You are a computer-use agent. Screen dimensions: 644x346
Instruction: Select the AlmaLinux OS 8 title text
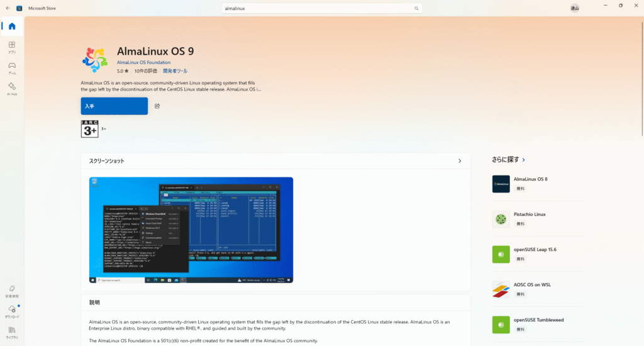pos(530,179)
